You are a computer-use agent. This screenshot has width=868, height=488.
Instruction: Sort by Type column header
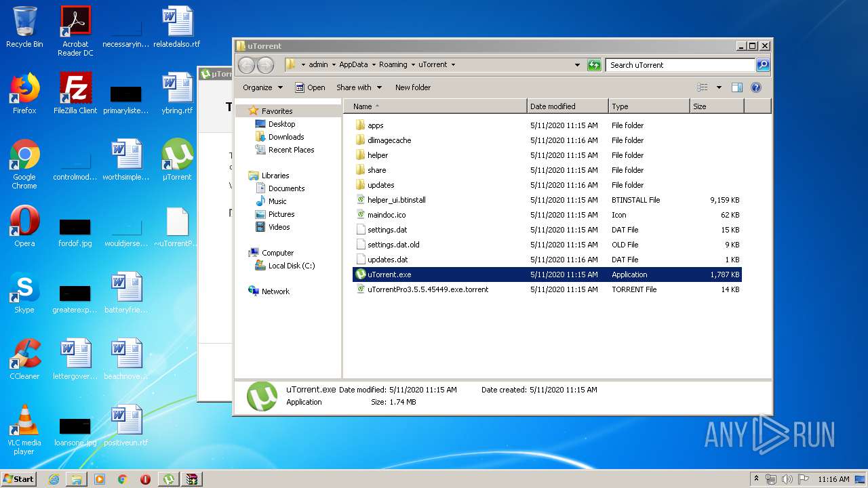tap(649, 106)
